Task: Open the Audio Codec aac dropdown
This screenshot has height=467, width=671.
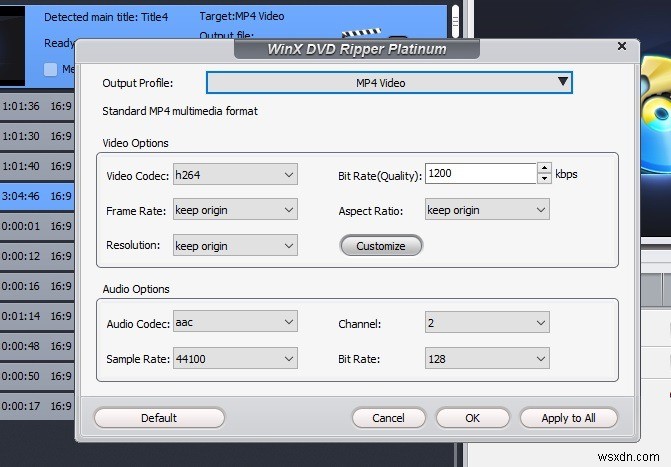Action: [235, 322]
